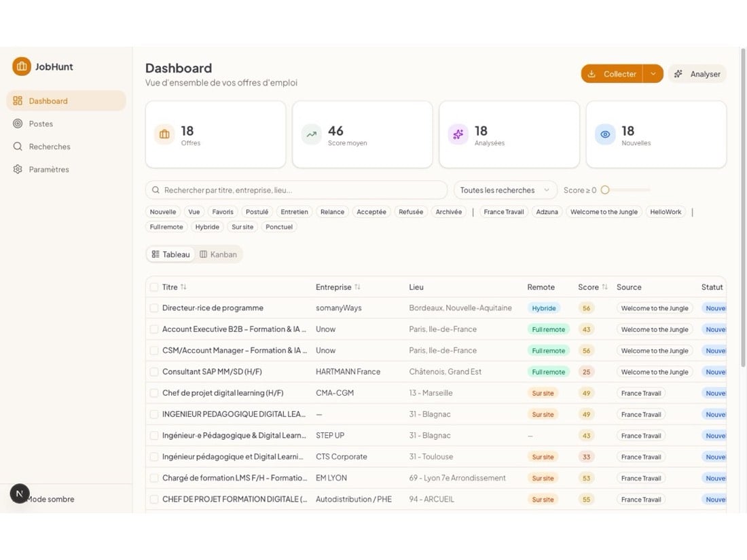Toggle the Relance filter chip
Viewport: 747px width, 560px height.
coord(332,212)
